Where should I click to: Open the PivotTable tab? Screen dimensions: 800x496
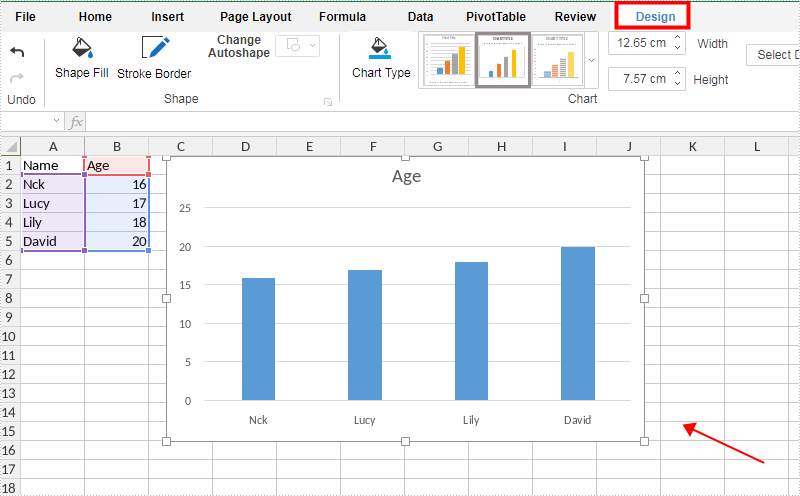tap(496, 17)
